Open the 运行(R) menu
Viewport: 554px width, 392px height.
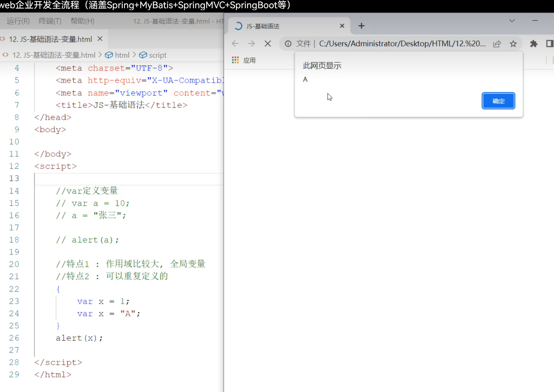pos(18,21)
